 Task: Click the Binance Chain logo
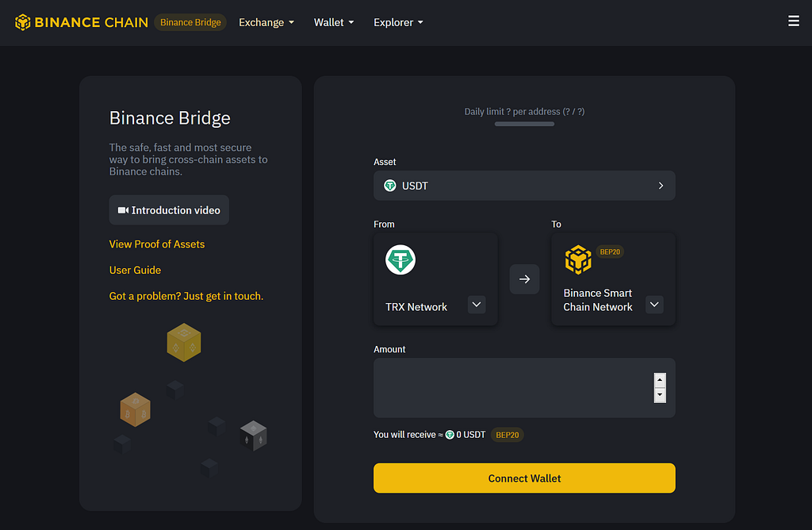pos(82,22)
